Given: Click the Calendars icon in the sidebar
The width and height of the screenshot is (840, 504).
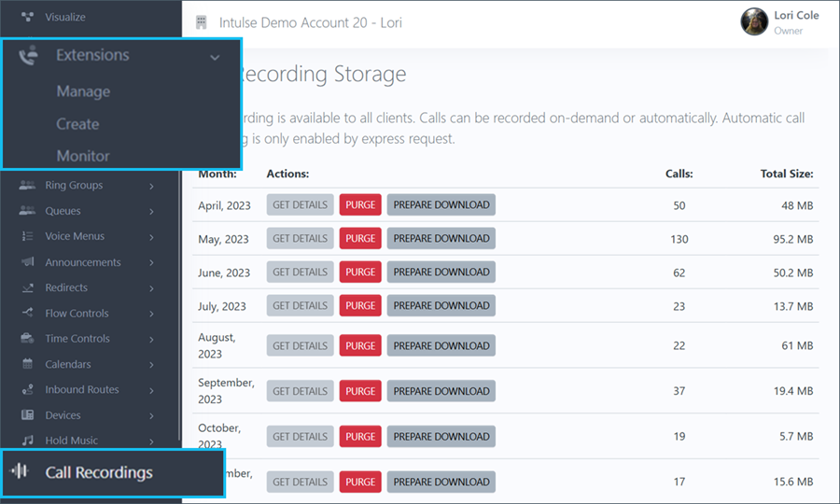Looking at the screenshot, I should (27, 364).
